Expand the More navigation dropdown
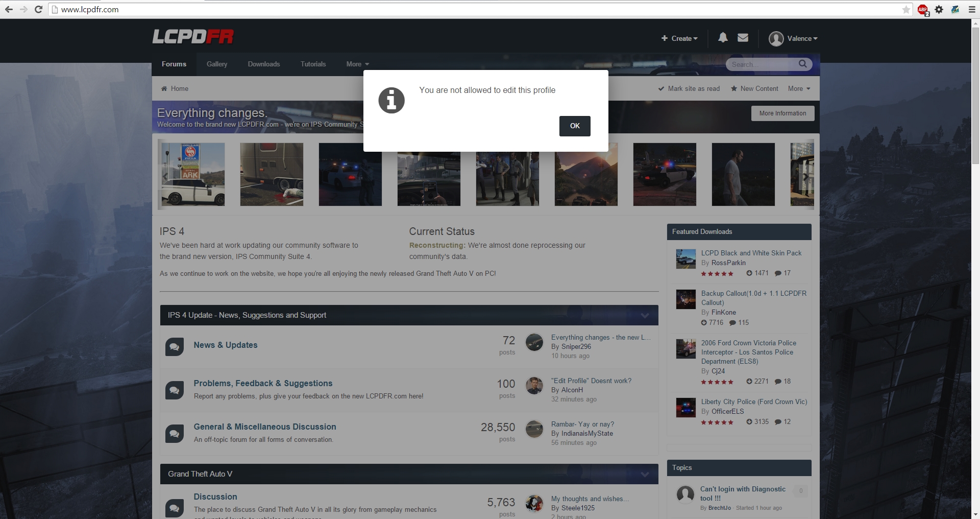The image size is (980, 519). click(x=357, y=64)
